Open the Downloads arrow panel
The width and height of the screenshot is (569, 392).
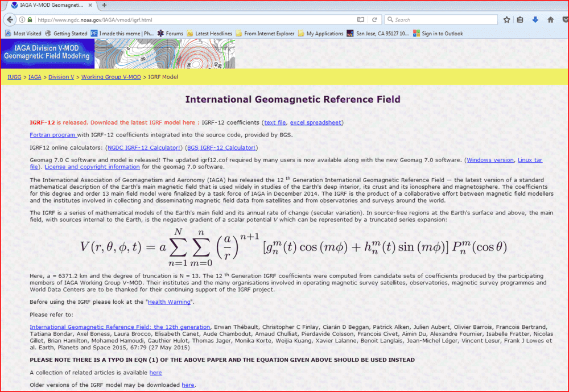535,19
